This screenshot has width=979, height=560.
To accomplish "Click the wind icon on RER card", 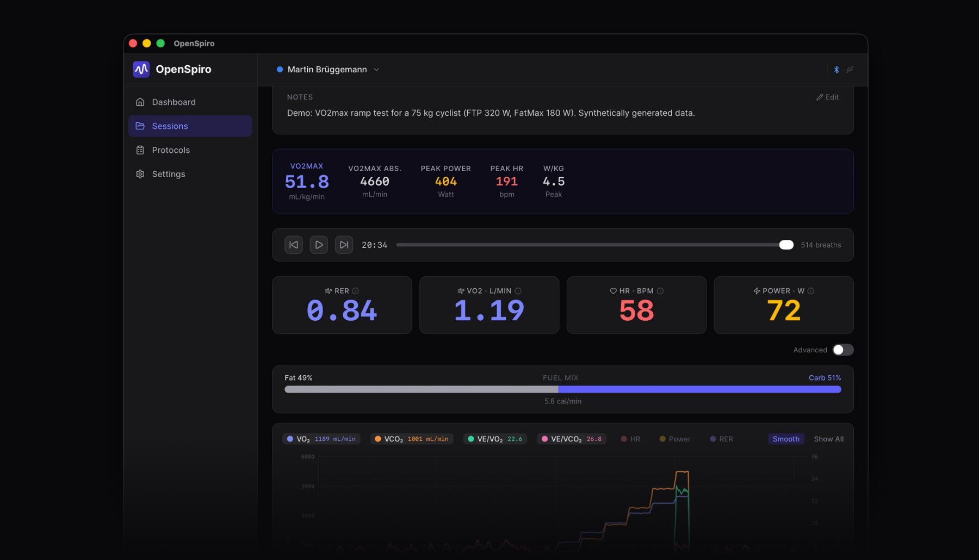I will point(328,291).
